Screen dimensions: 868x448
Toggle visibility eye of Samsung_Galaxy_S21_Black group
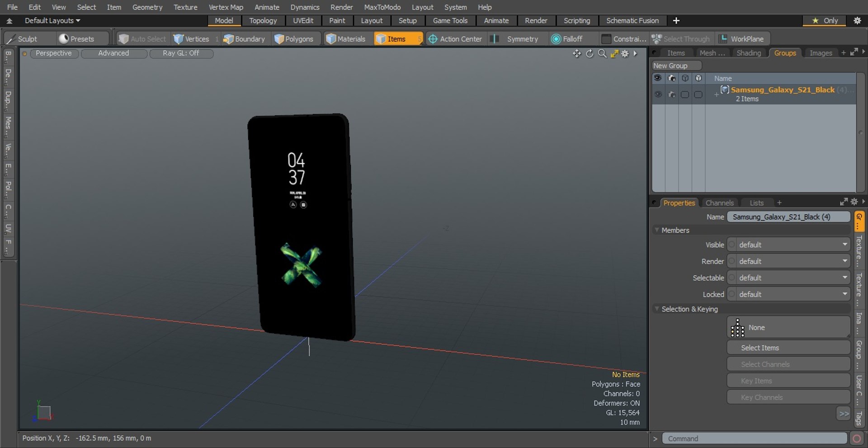point(658,94)
